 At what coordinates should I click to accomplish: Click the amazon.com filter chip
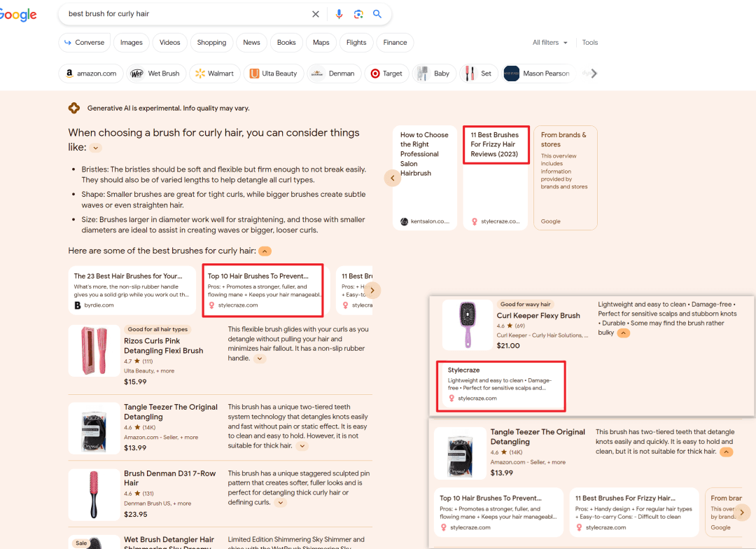[91, 74]
